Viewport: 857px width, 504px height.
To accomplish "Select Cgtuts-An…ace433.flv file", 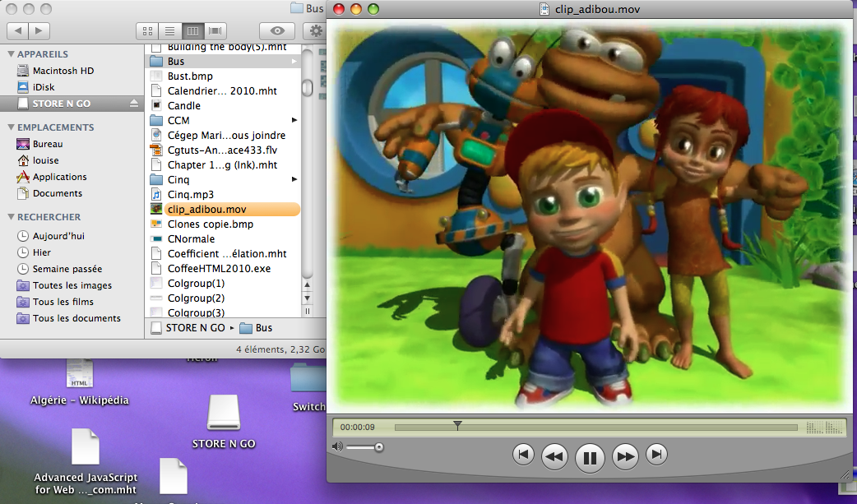I will (x=224, y=150).
